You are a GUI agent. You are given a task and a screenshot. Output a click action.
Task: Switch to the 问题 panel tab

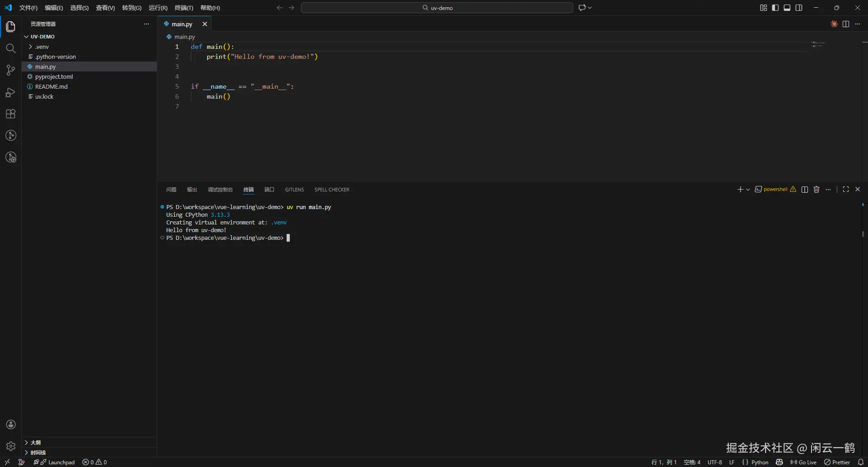click(171, 190)
